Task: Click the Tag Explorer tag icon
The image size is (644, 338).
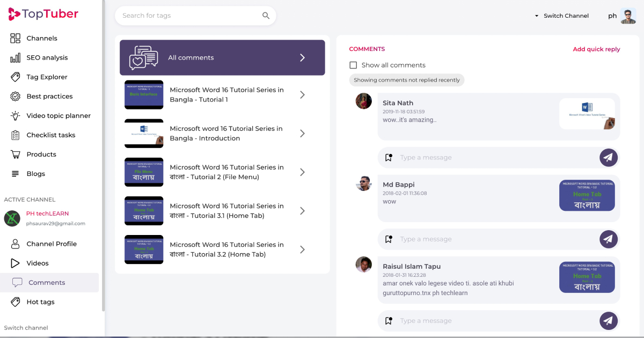Action: tap(16, 77)
